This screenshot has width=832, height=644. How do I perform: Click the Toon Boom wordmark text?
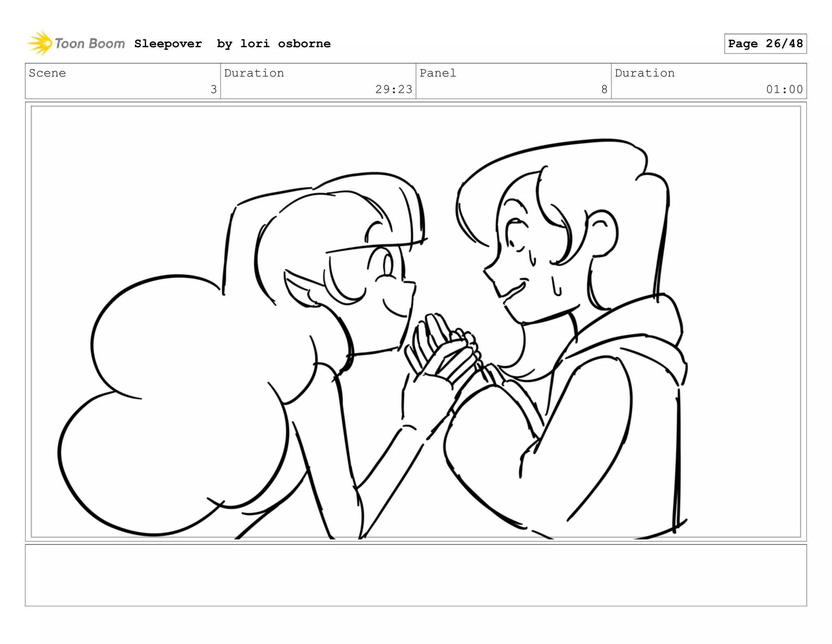coord(90,43)
